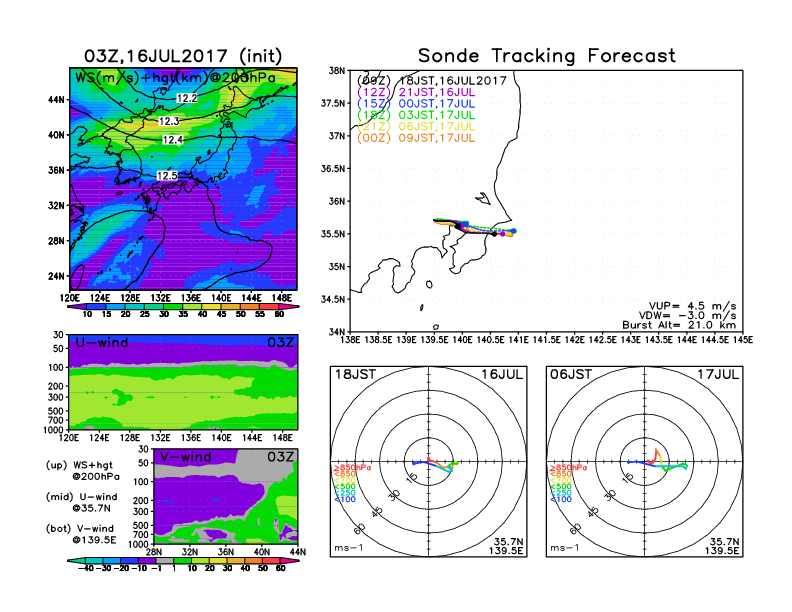The width and height of the screenshot is (792, 612).
Task: Click the '34N' latitude label on the track map
Action: tap(336, 332)
